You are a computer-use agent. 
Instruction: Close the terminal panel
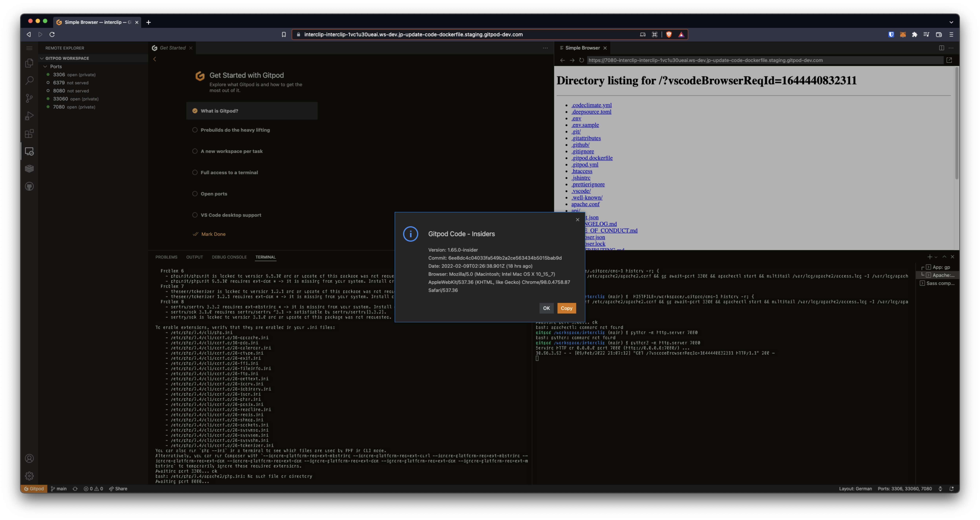tap(952, 257)
